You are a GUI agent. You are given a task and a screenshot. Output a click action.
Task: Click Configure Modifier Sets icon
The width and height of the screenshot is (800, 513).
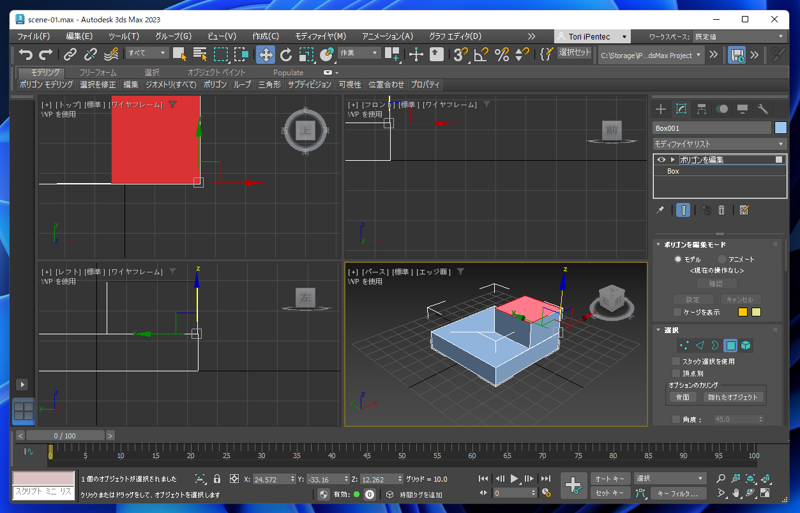[x=744, y=210]
